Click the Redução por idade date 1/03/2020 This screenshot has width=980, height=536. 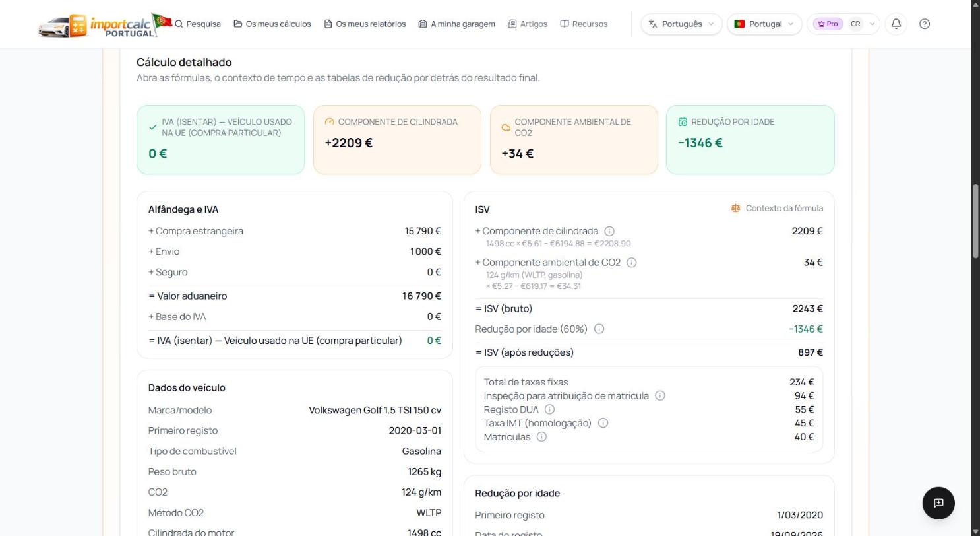coord(800,515)
